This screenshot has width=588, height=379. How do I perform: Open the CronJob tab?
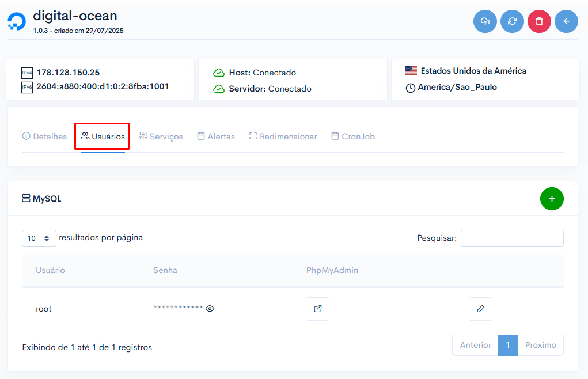(x=353, y=137)
